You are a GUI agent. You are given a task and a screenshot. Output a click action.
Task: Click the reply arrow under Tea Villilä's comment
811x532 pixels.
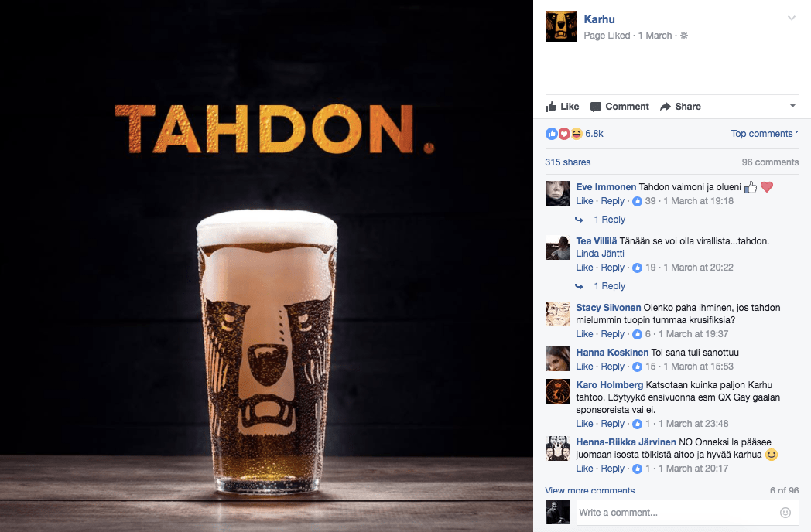[580, 286]
